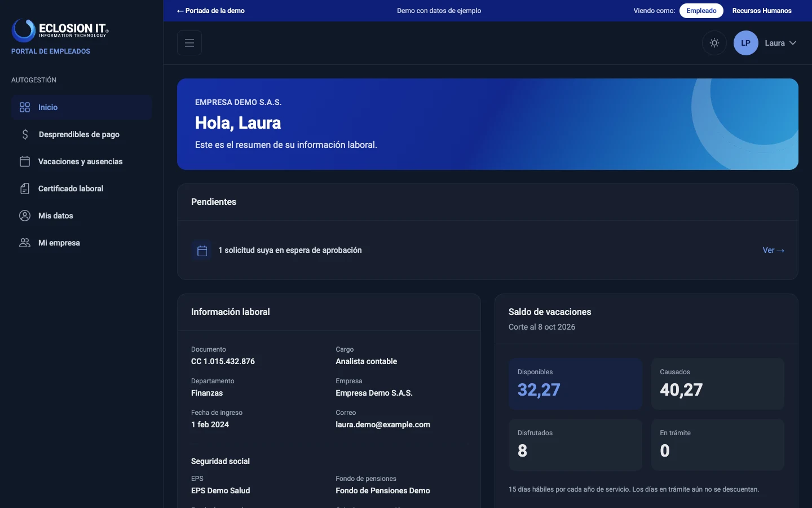This screenshot has width=812, height=508.
Task: Click the Empresa Demo S.A.S. value under Empresa
Action: tap(374, 393)
